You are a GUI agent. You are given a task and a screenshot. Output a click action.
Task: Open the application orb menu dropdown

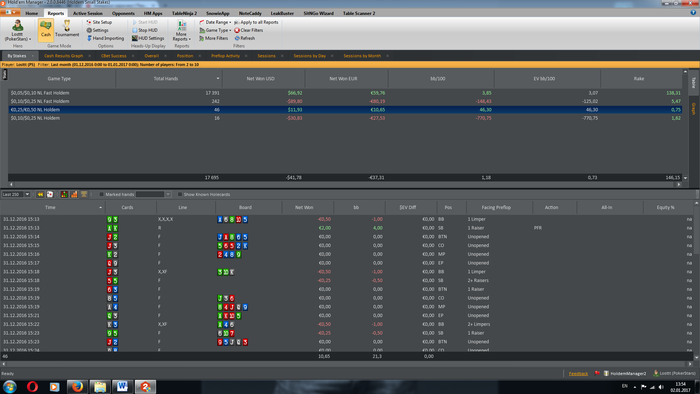point(11,12)
